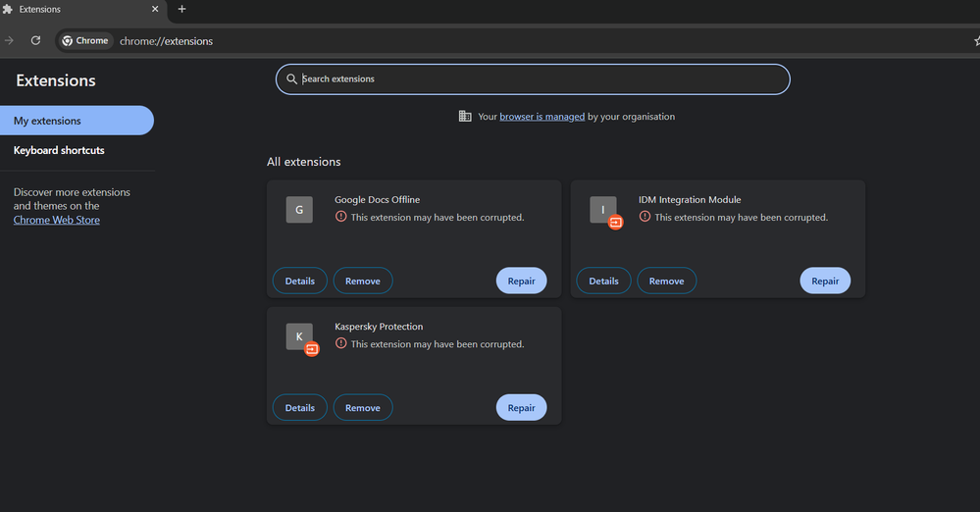The width and height of the screenshot is (980, 512).
Task: Remove the IDM Integration Module extension
Action: tap(666, 281)
